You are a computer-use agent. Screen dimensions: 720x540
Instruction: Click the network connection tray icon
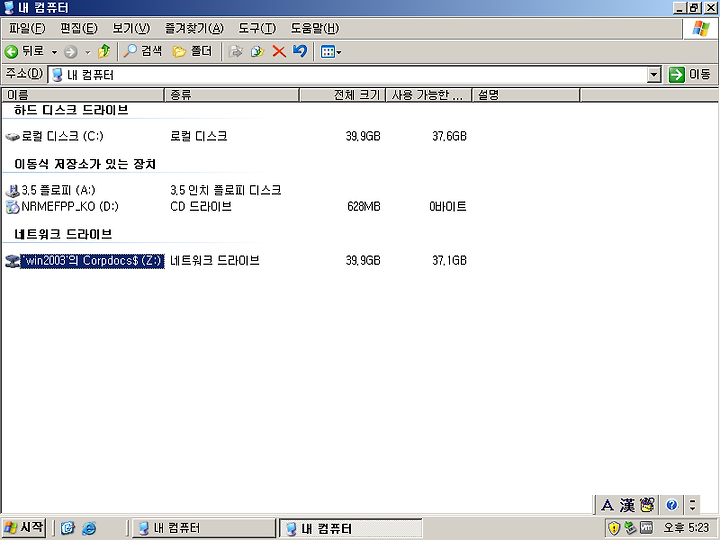click(x=630, y=528)
